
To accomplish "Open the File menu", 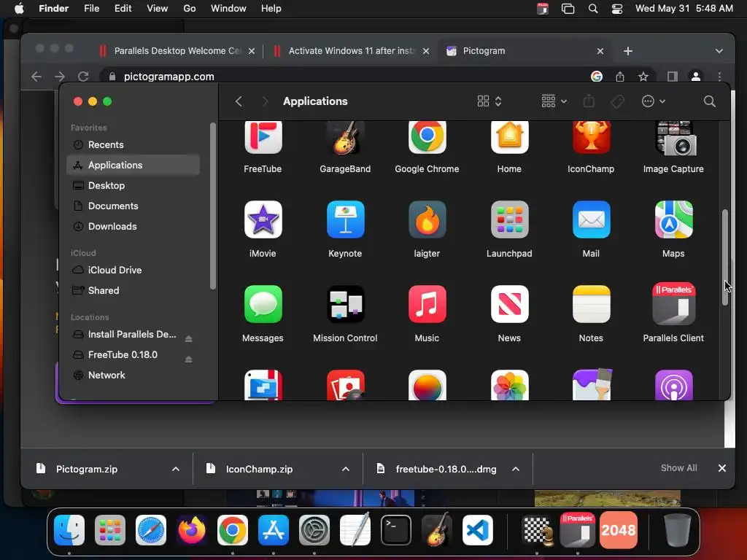I will pyautogui.click(x=91, y=9).
